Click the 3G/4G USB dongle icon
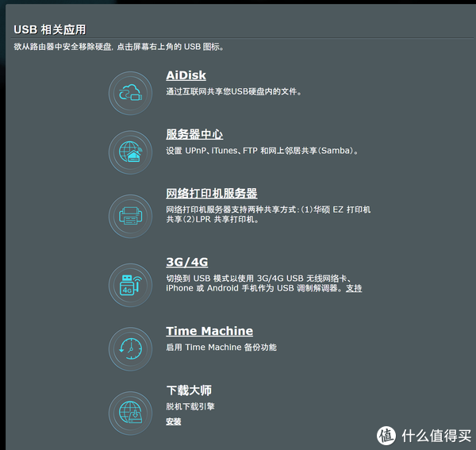This screenshot has height=450, width=476. [131, 285]
